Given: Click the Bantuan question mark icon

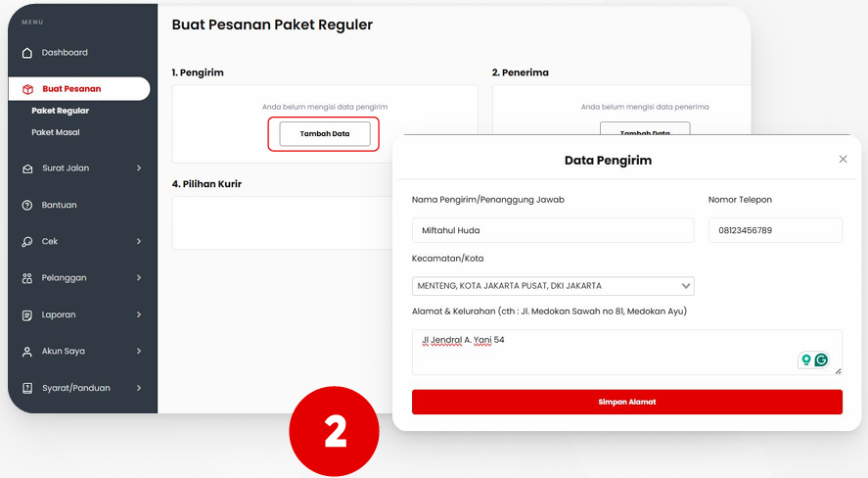Looking at the screenshot, I should [x=27, y=205].
